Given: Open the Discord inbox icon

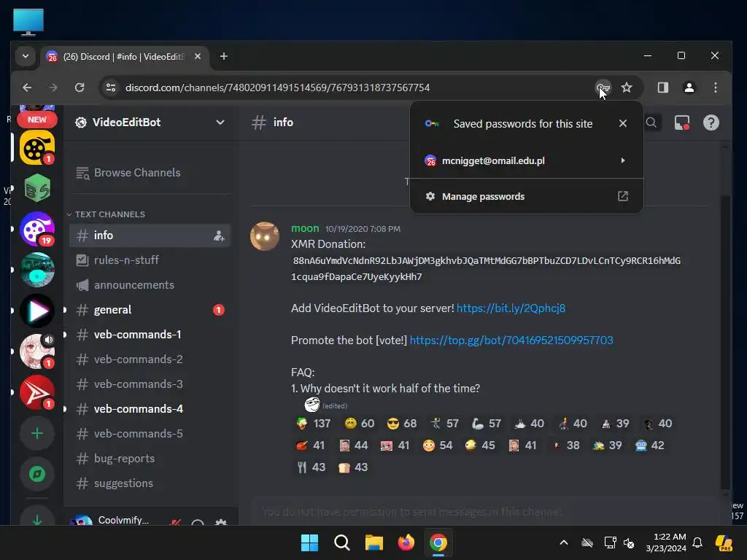Looking at the screenshot, I should click(682, 122).
